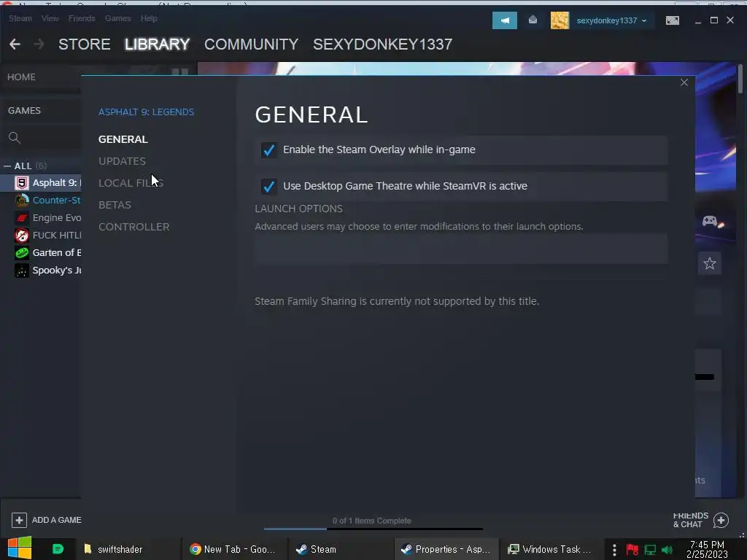
Task: Click the red flag tray icon
Action: (632, 550)
